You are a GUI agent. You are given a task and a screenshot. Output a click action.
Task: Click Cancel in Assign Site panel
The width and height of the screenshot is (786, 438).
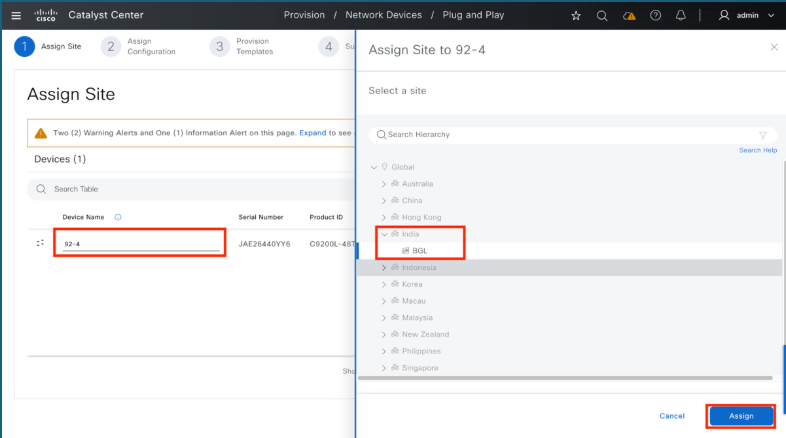tap(672, 416)
